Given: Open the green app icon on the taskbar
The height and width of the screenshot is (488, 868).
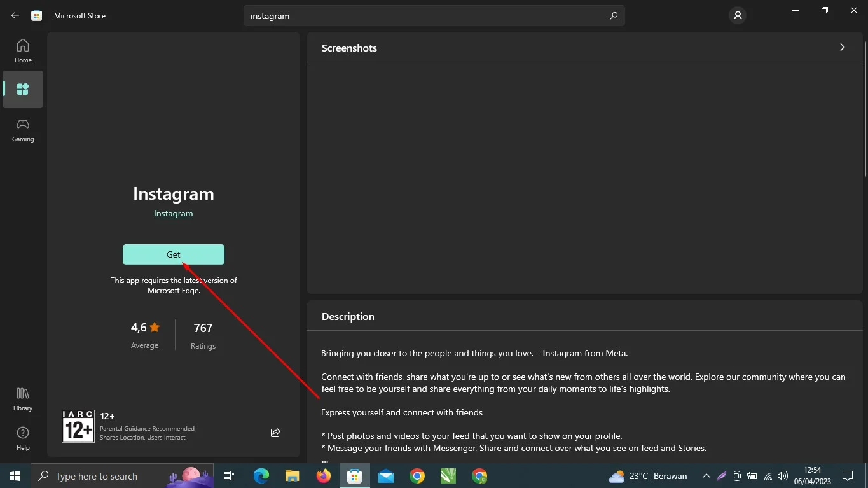Looking at the screenshot, I should pyautogui.click(x=448, y=476).
